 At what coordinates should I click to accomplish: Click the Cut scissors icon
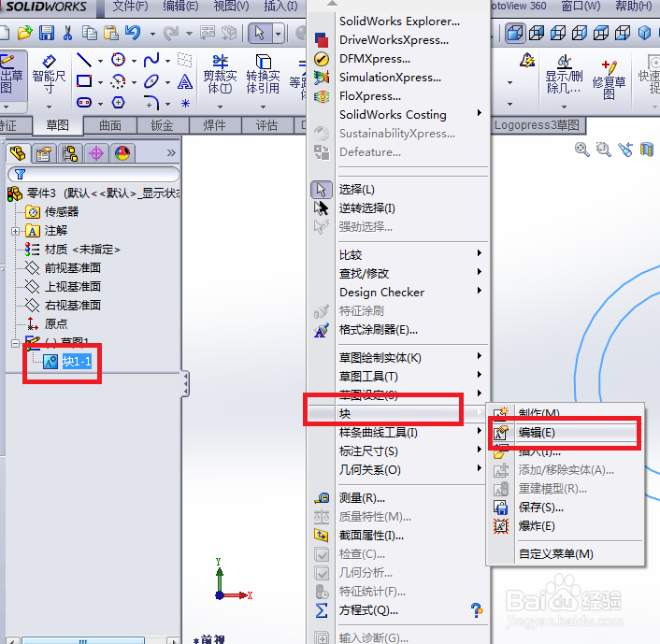click(x=67, y=33)
